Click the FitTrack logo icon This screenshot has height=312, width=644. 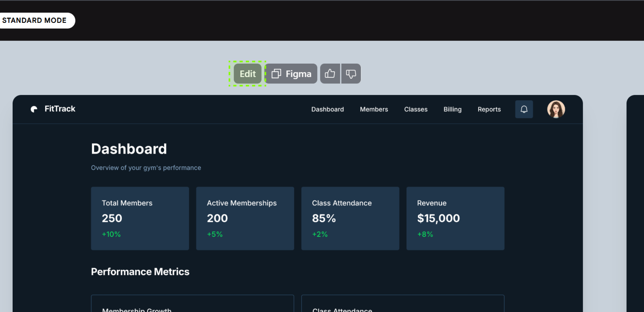click(34, 109)
